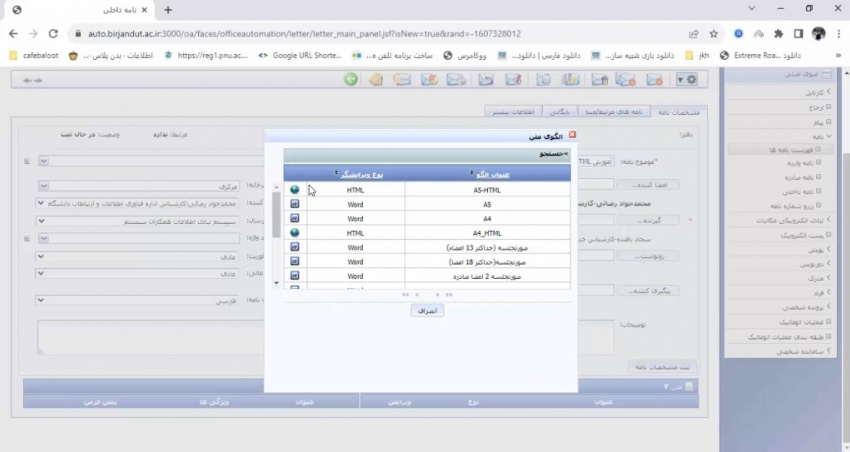
Task: Open the cafebaloot bookmark
Action: click(35, 55)
